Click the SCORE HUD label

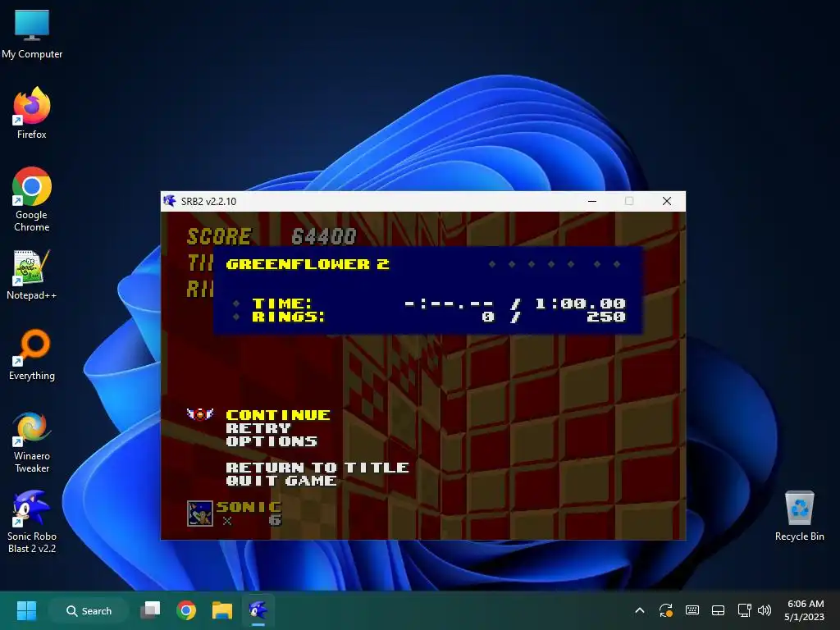pyautogui.click(x=218, y=236)
